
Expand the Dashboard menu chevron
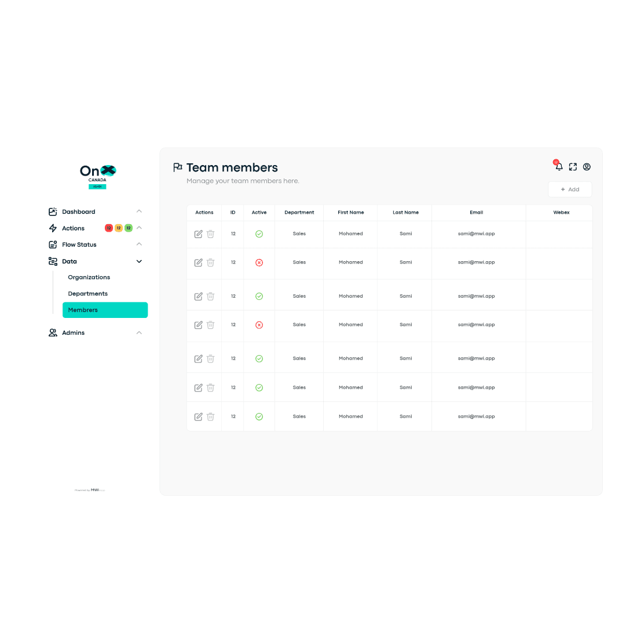click(x=139, y=211)
